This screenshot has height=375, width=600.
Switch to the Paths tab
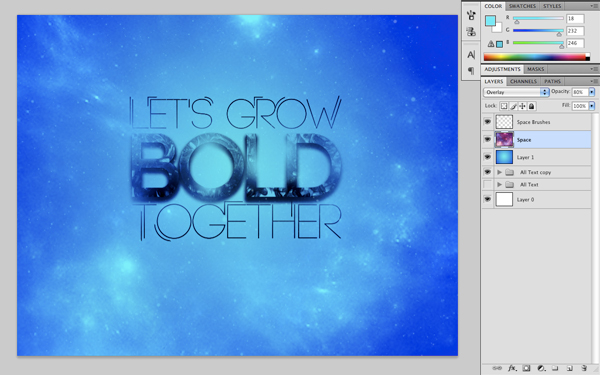pyautogui.click(x=552, y=82)
